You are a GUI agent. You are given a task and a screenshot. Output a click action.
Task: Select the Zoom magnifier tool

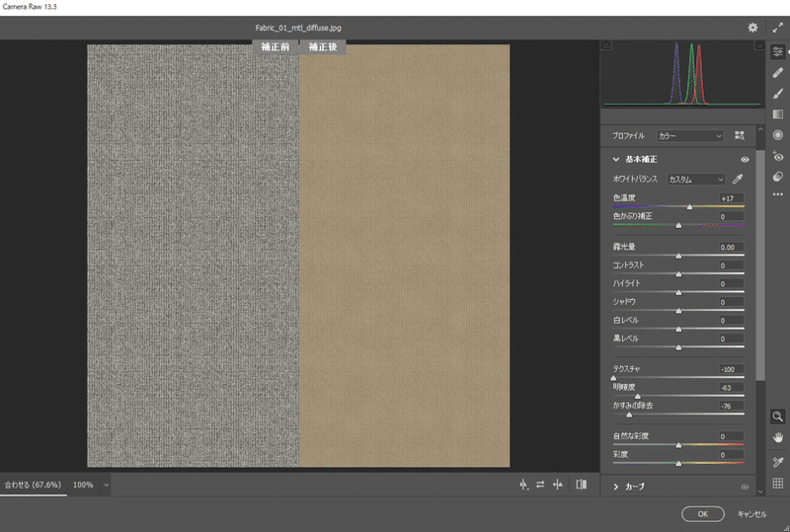(778, 417)
